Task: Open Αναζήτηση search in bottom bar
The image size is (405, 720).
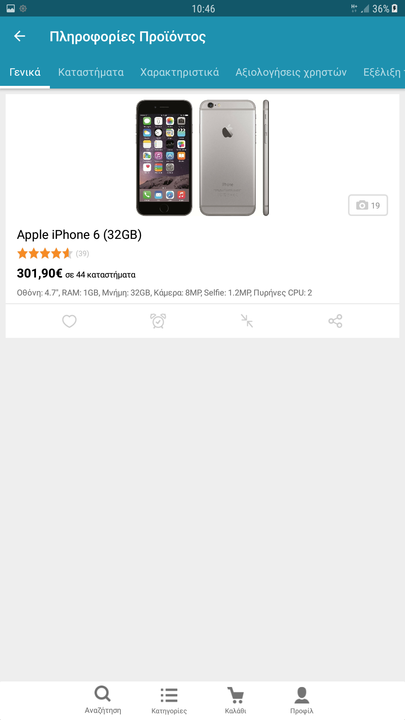Action: click(x=103, y=700)
